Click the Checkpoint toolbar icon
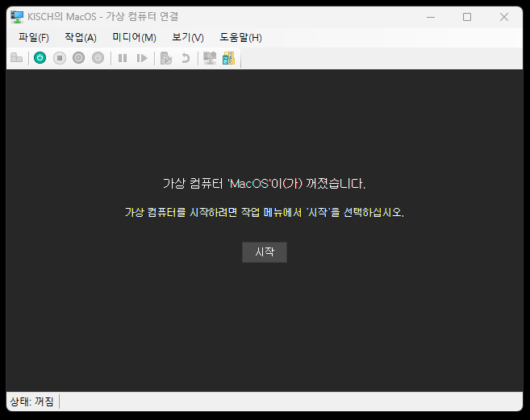This screenshot has height=420, width=530. point(166,58)
